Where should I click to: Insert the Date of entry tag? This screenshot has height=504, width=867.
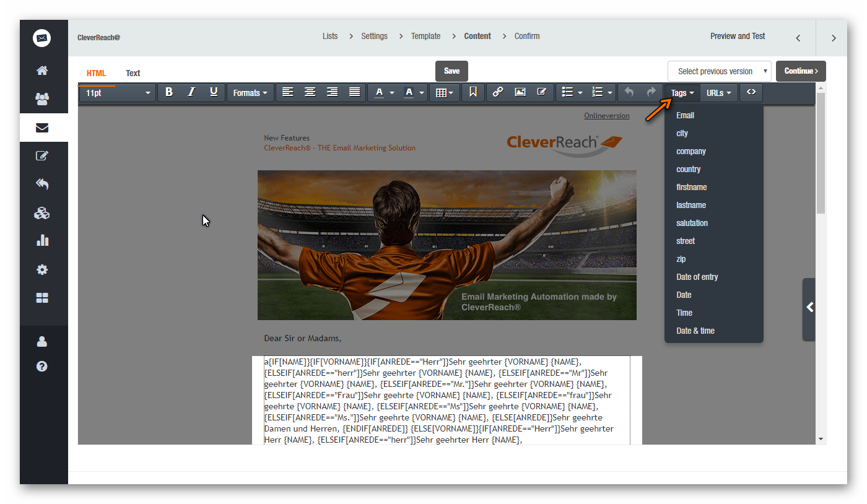coord(714,277)
